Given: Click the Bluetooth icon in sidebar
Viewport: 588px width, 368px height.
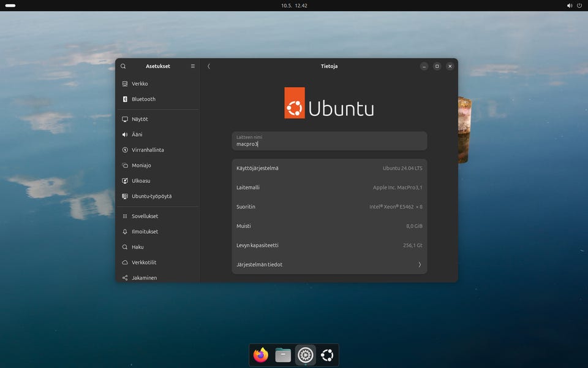Looking at the screenshot, I should [x=125, y=99].
